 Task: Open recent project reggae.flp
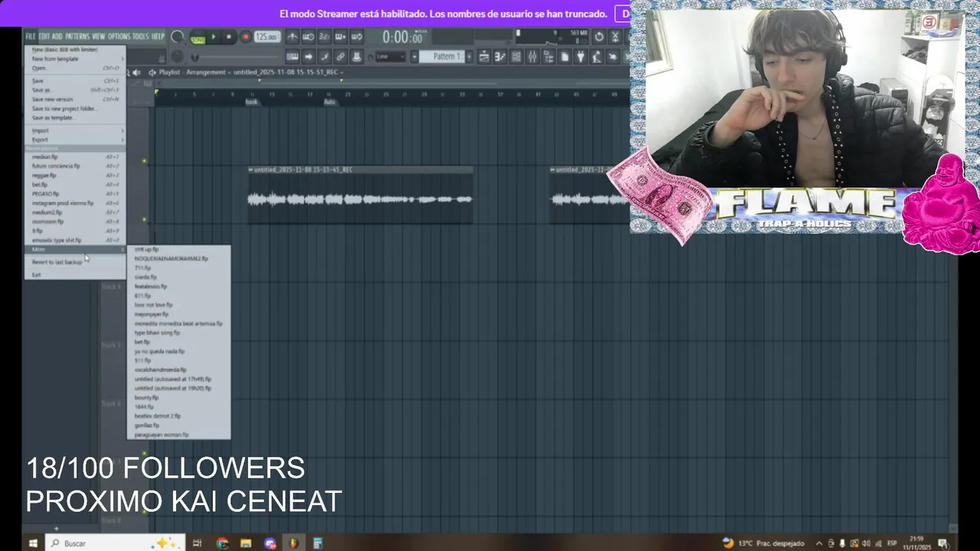click(75, 175)
